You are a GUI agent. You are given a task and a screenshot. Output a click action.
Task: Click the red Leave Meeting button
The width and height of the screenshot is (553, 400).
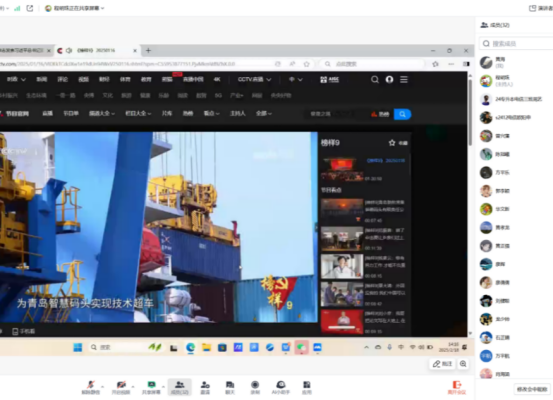tap(457, 387)
